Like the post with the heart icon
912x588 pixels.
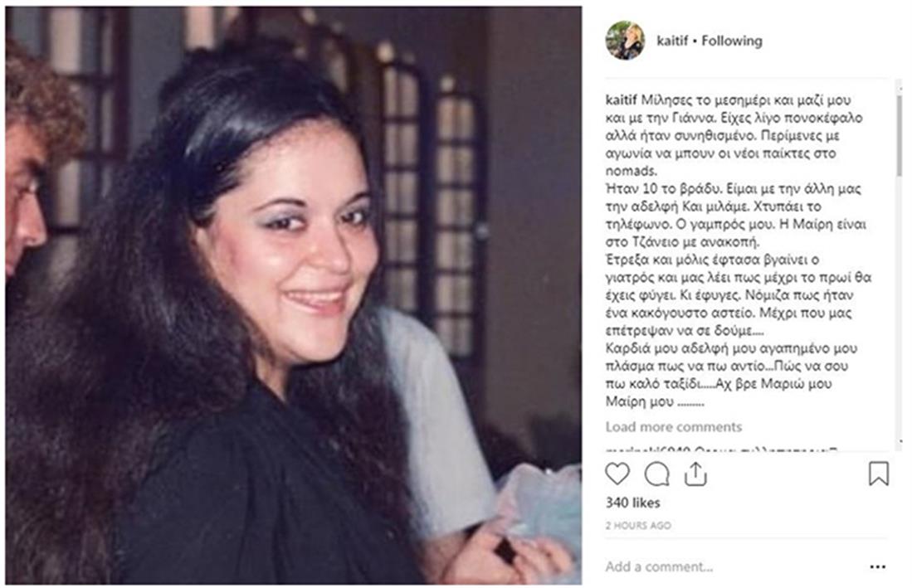(617, 474)
